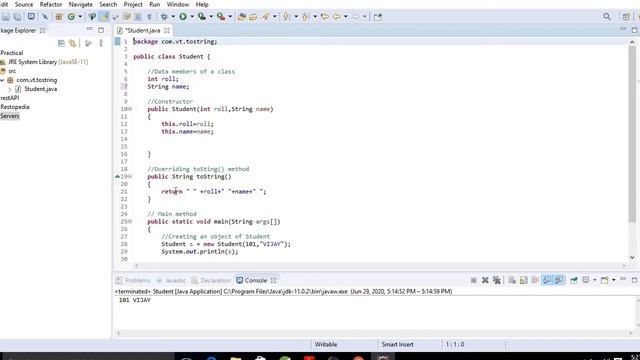Open the Search menu
The width and height of the screenshot is (640, 360).
(108, 4)
